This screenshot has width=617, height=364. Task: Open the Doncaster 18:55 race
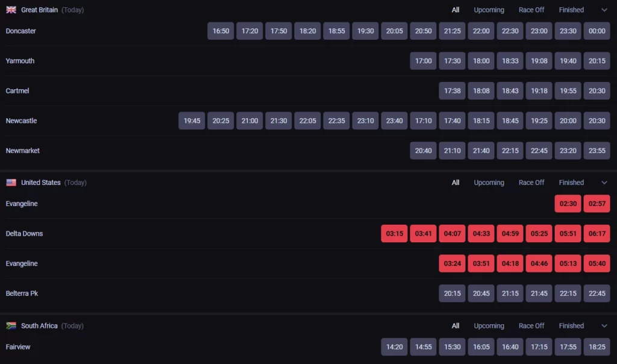(336, 31)
